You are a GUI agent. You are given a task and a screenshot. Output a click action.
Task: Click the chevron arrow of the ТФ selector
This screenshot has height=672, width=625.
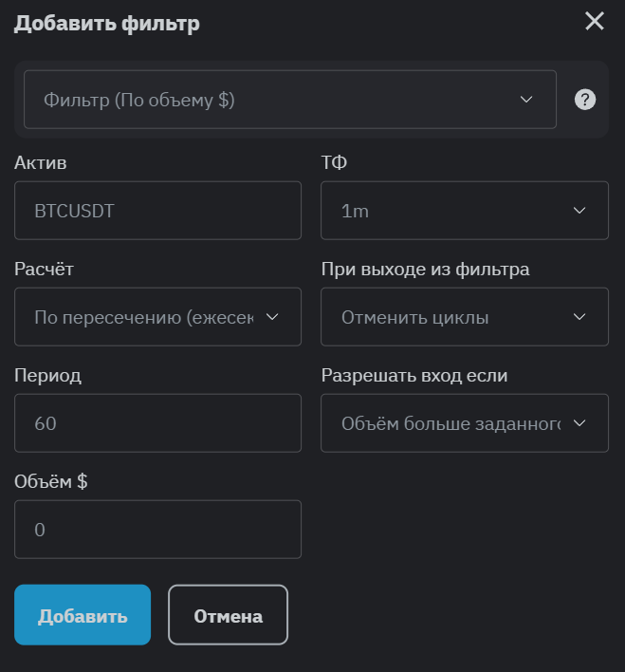pyautogui.click(x=579, y=211)
